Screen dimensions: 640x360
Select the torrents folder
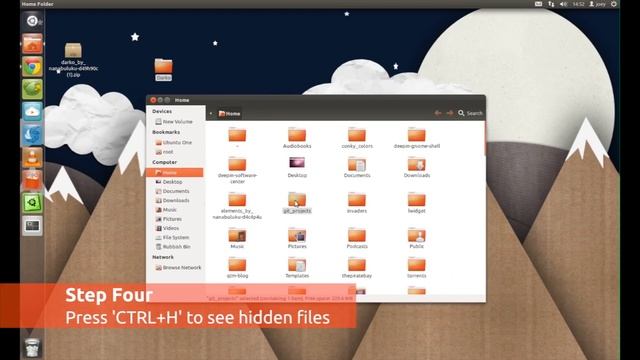(x=417, y=268)
